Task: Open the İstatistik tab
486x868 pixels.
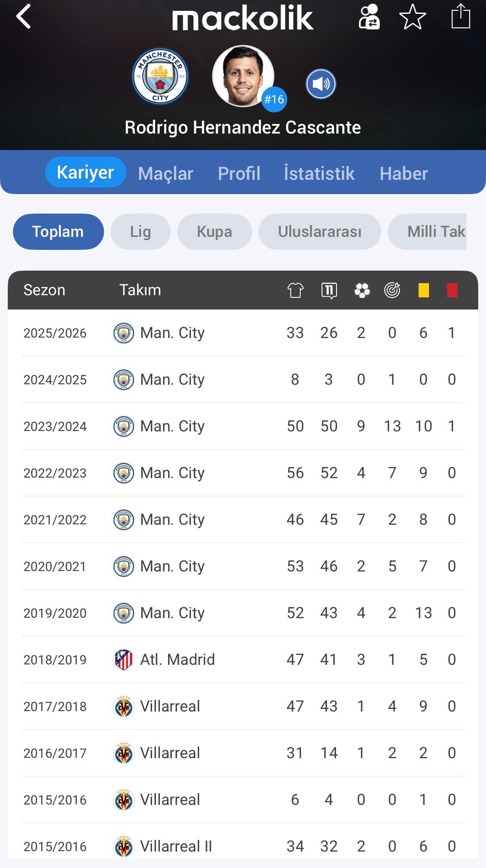Action: coord(319,173)
